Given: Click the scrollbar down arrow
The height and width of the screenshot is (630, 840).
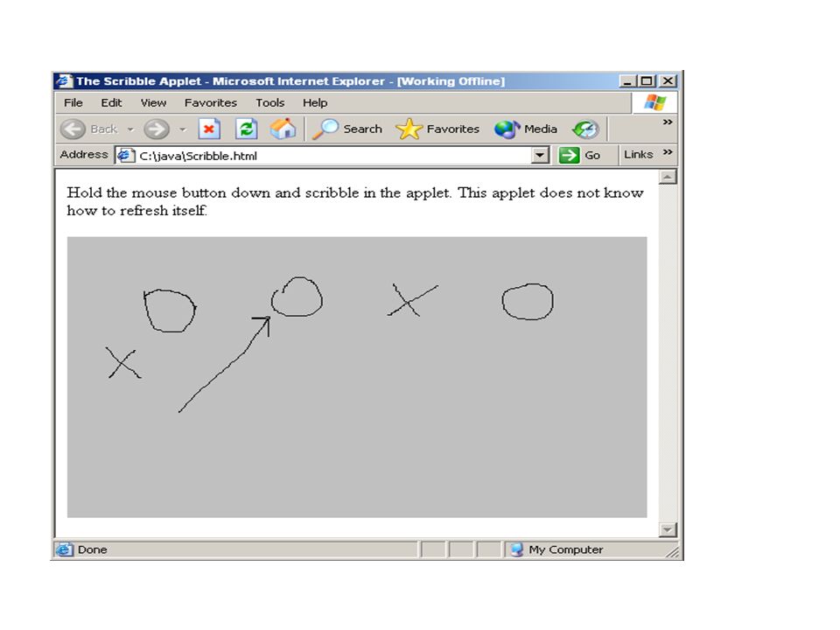Looking at the screenshot, I should coord(668,529).
